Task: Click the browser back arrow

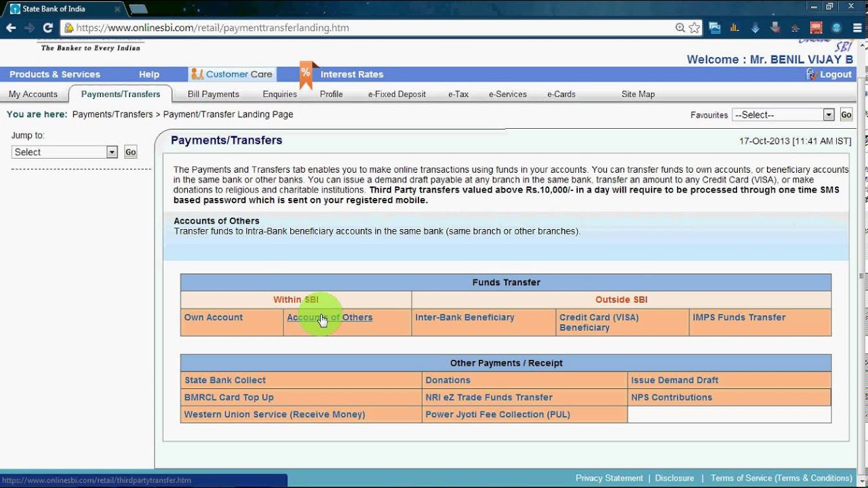Action: 11,28
